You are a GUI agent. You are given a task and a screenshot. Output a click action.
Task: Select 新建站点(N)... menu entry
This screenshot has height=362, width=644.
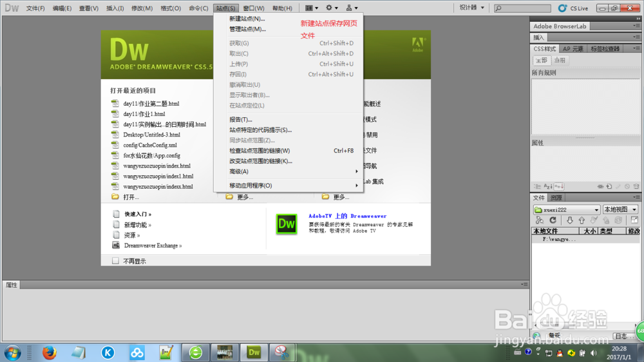coord(247,19)
